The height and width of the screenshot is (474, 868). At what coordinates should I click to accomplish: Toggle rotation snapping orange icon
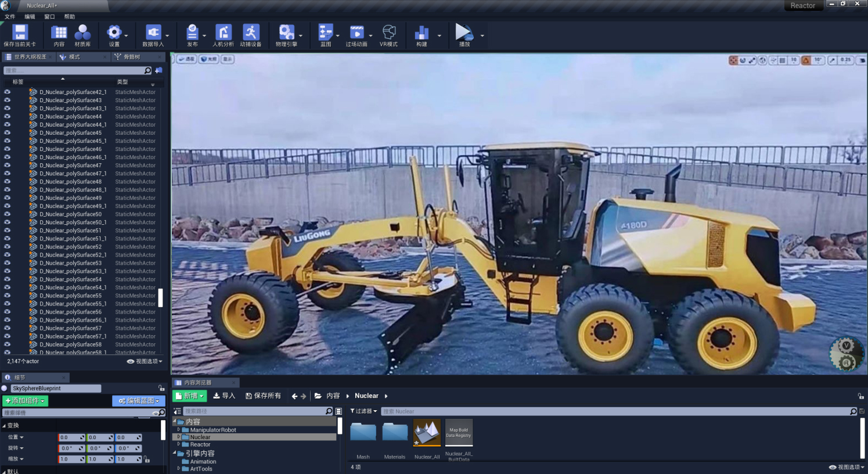805,60
